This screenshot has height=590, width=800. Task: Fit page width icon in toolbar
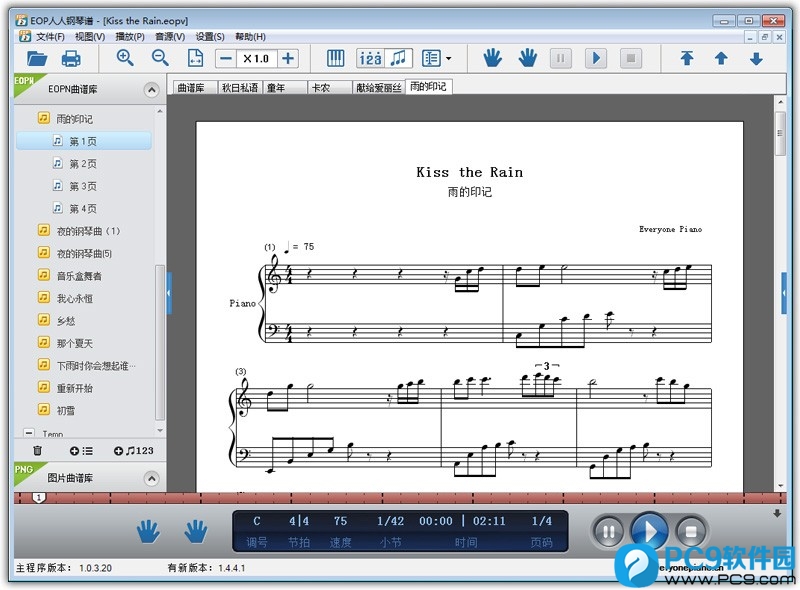pyautogui.click(x=195, y=58)
